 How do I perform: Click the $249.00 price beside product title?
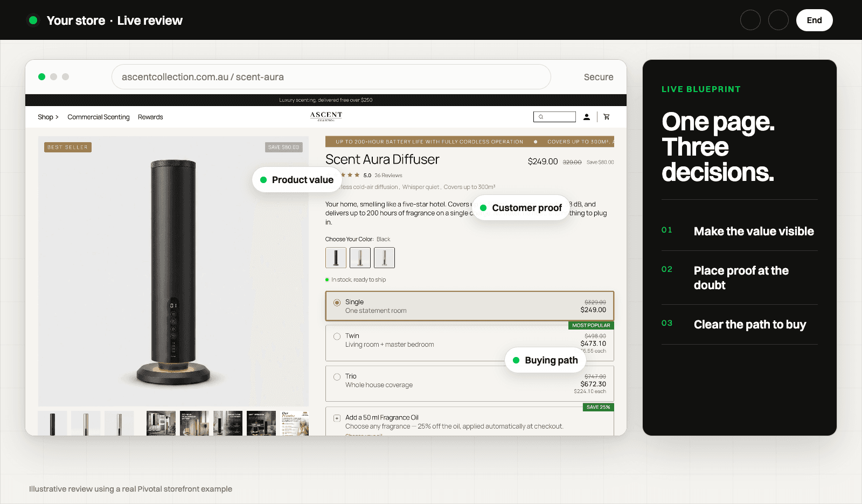[x=543, y=162]
